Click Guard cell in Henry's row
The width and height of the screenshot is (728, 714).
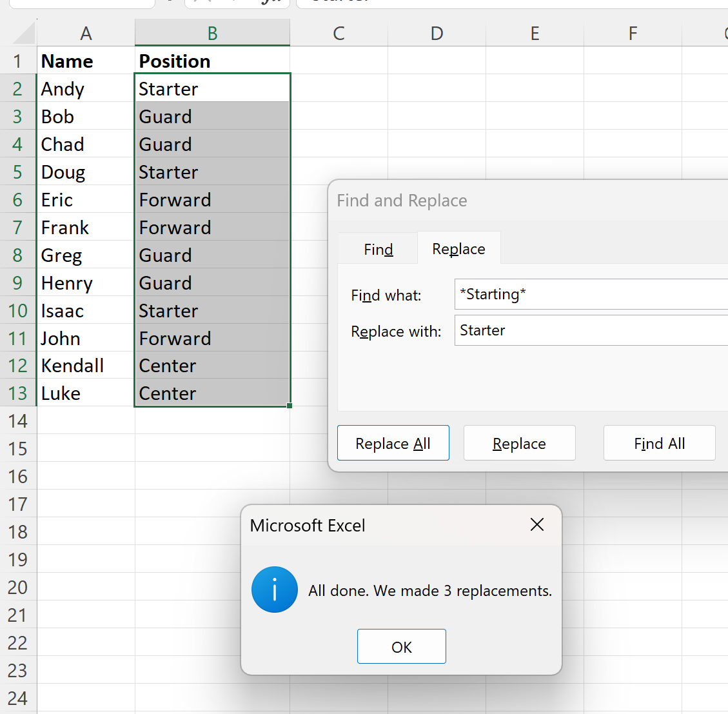[212, 283]
